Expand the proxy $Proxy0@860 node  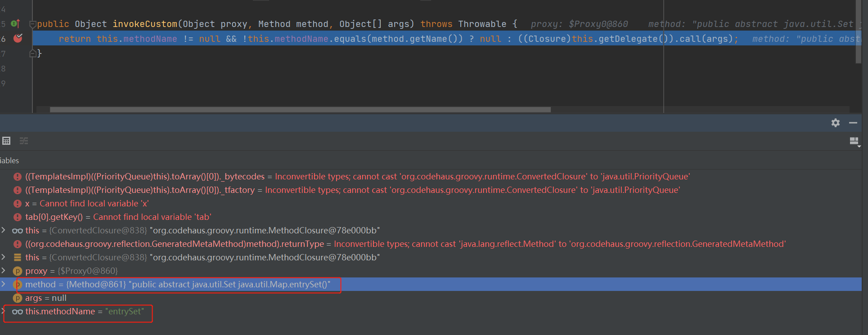click(4, 271)
